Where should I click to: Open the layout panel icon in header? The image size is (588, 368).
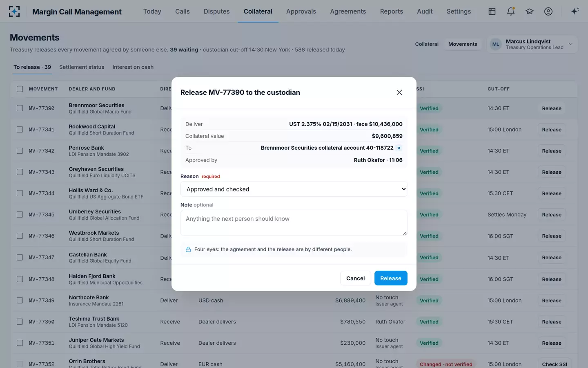pos(492,11)
